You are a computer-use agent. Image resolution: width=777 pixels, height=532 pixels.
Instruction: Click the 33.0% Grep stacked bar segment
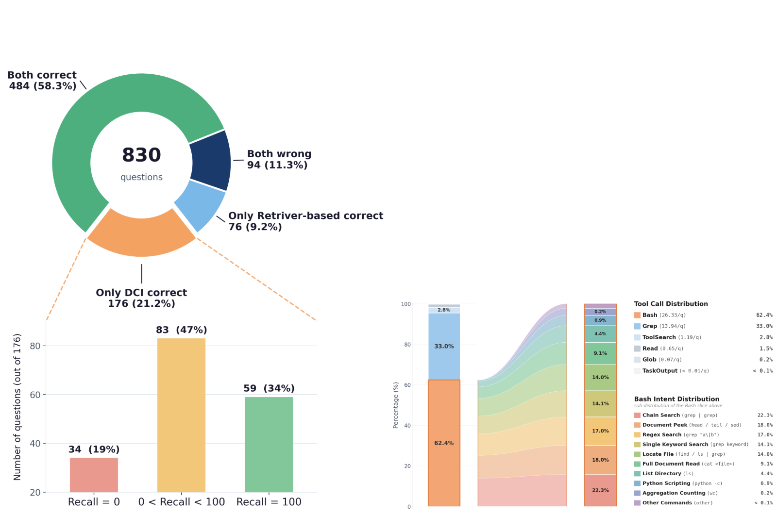(x=444, y=346)
